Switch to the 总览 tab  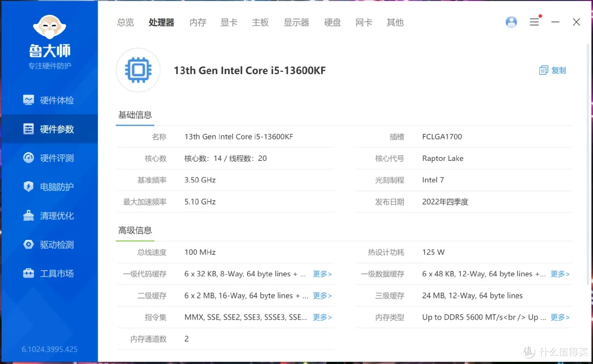pyautogui.click(x=126, y=23)
